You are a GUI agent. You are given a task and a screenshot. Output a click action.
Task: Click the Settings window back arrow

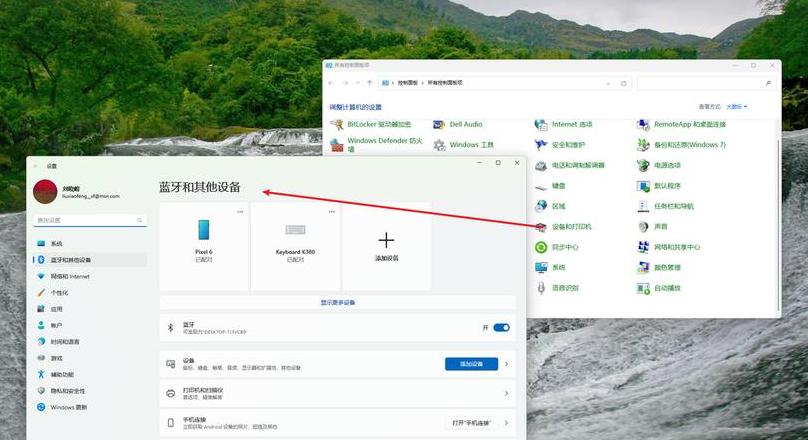point(36,166)
